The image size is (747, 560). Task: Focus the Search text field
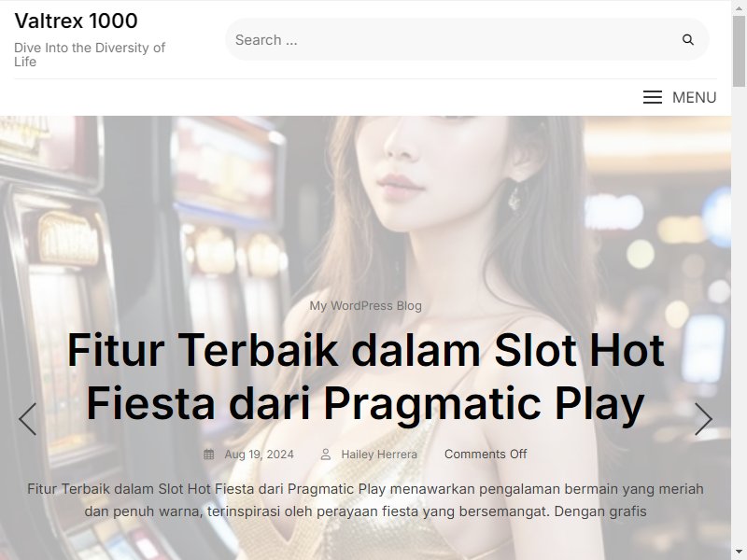(453, 39)
